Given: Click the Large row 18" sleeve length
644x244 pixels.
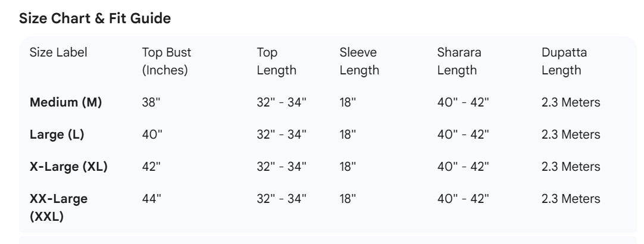Looking at the screenshot, I should pos(348,134).
